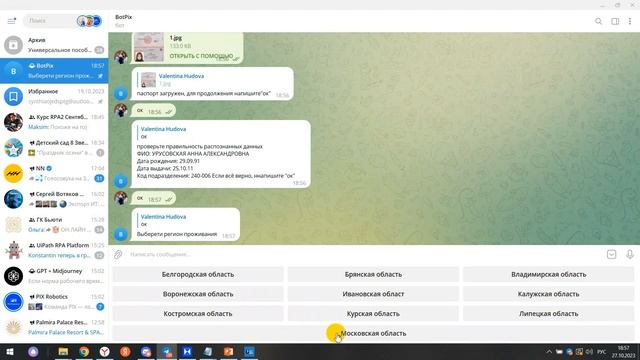
Task: Click the Telegram taskbar icon
Action: click(167, 351)
